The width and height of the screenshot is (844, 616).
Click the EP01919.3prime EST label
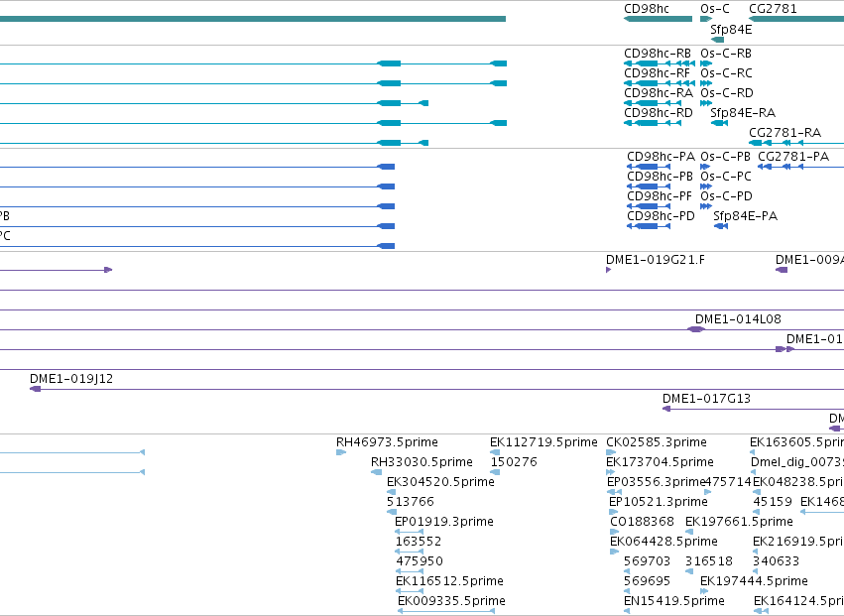point(444,523)
